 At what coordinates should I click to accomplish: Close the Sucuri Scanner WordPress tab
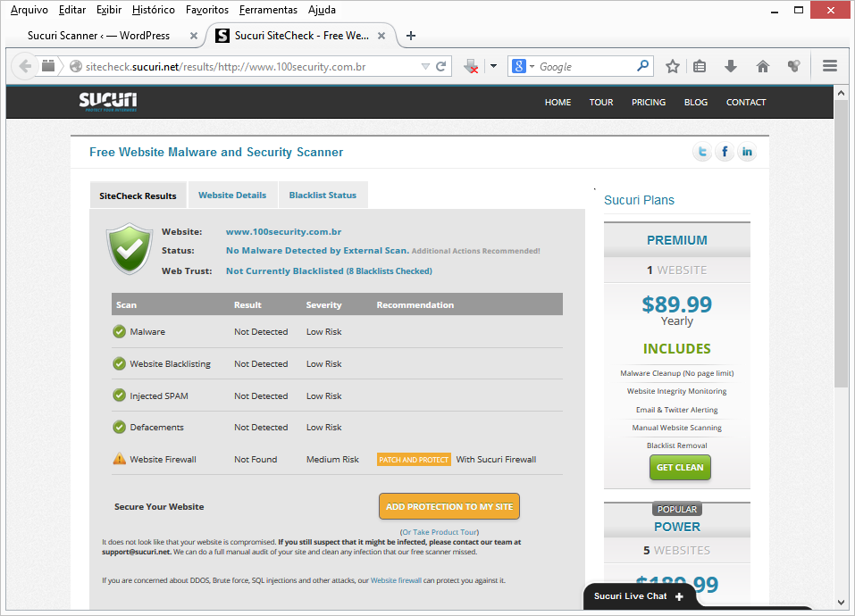click(194, 36)
